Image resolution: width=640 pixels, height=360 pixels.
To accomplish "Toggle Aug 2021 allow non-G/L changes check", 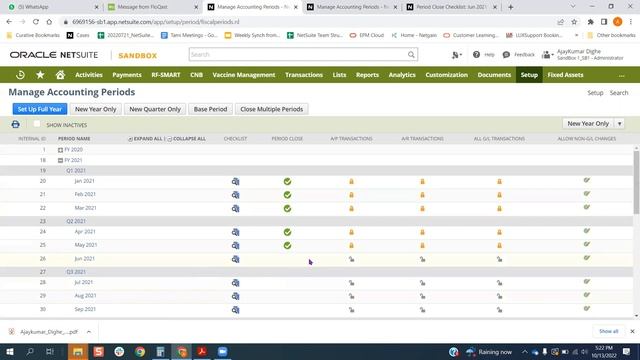I will (x=587, y=295).
